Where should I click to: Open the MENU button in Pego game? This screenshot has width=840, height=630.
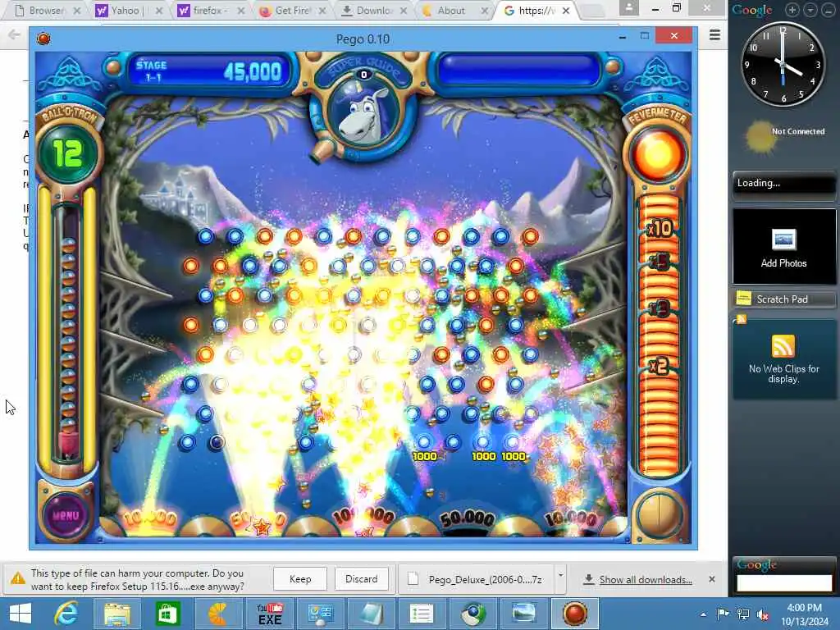pyautogui.click(x=66, y=515)
